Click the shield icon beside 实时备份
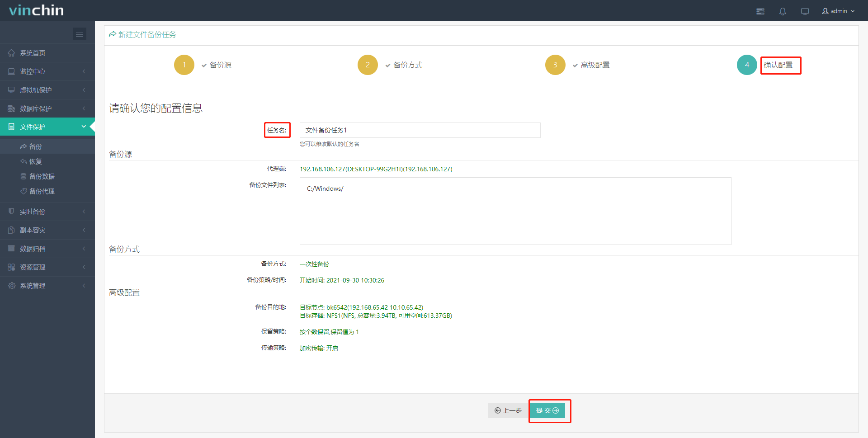The image size is (868, 438). click(x=11, y=212)
